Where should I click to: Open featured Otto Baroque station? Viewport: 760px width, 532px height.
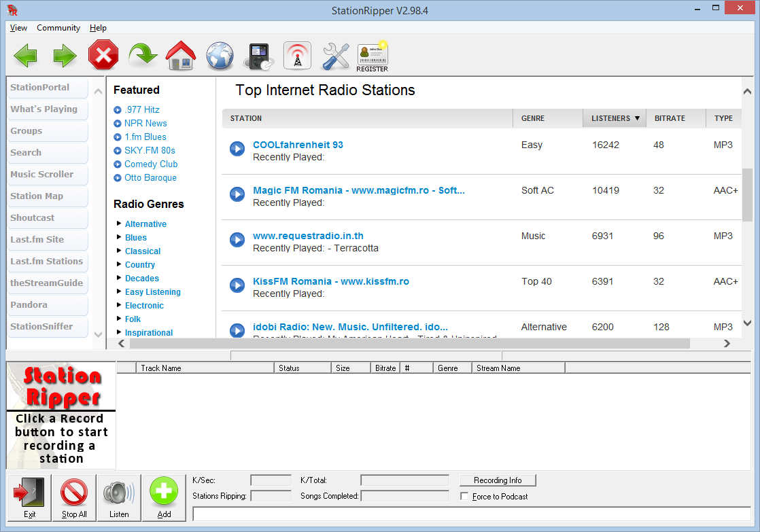pyautogui.click(x=150, y=177)
